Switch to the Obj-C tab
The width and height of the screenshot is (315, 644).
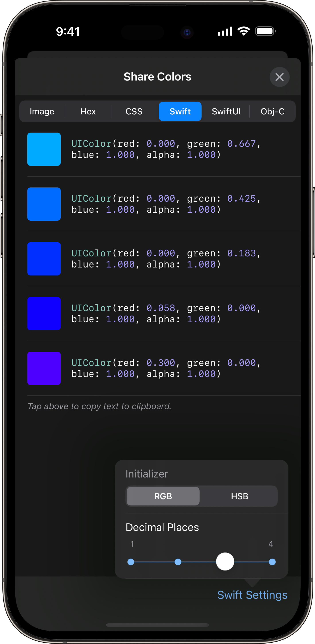(x=272, y=112)
